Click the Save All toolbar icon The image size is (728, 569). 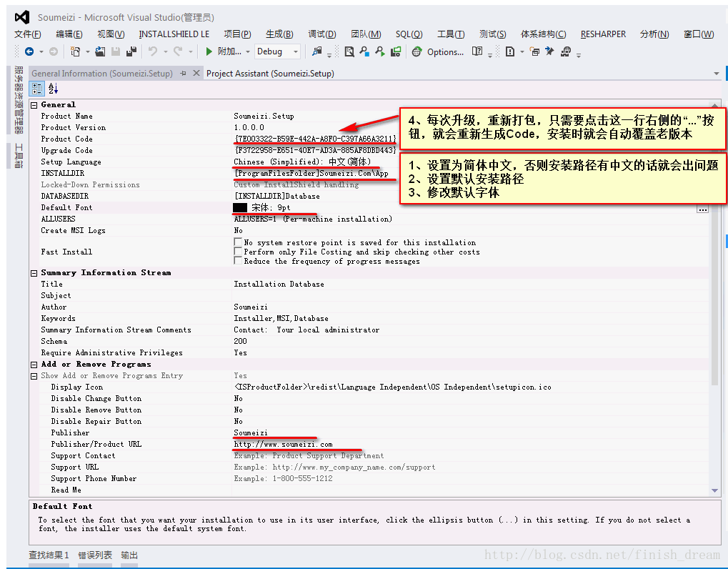pyautogui.click(x=131, y=51)
